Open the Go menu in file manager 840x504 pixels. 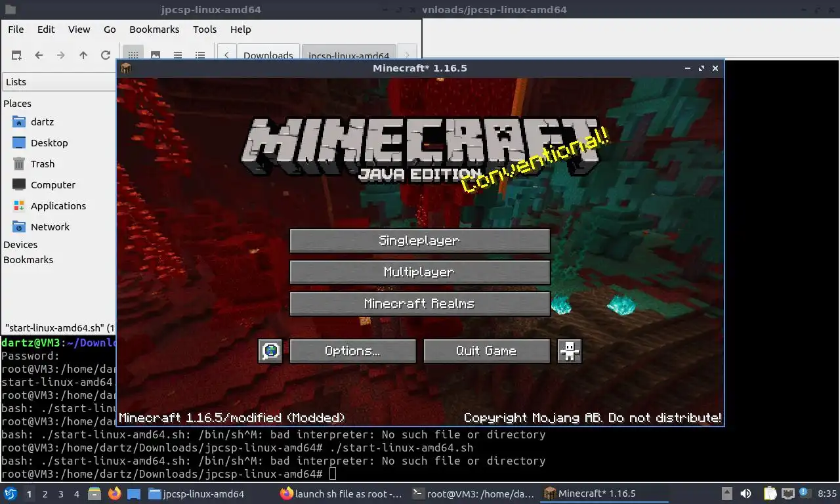click(110, 30)
